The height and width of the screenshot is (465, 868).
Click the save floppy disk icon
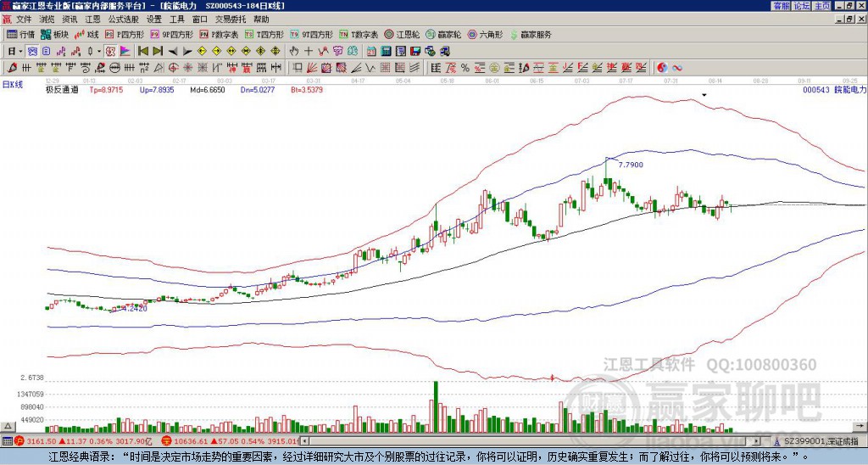click(415, 52)
